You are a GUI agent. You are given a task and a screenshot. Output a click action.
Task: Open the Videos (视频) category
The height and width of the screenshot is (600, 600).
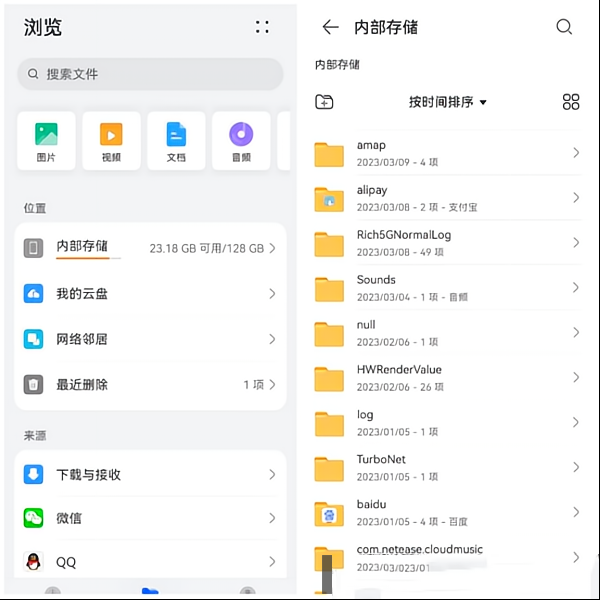point(111,141)
